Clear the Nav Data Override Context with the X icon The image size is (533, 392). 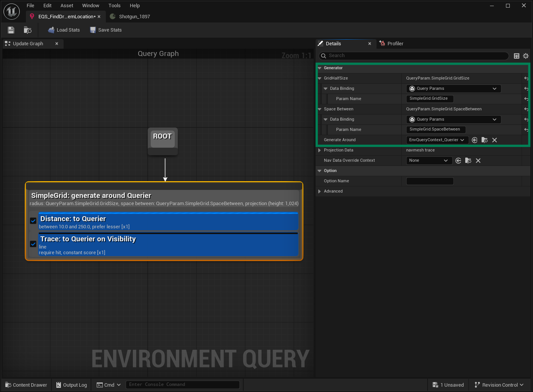pos(478,160)
